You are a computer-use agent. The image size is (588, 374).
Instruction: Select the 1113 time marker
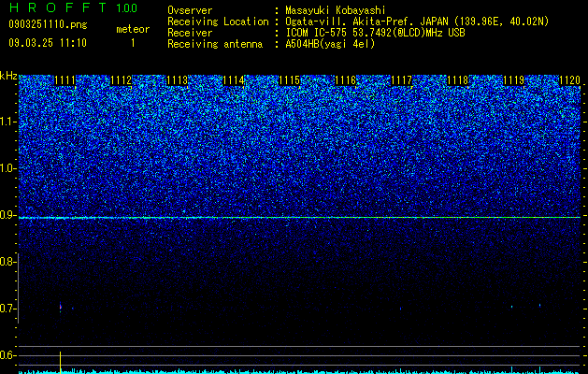coord(177,80)
